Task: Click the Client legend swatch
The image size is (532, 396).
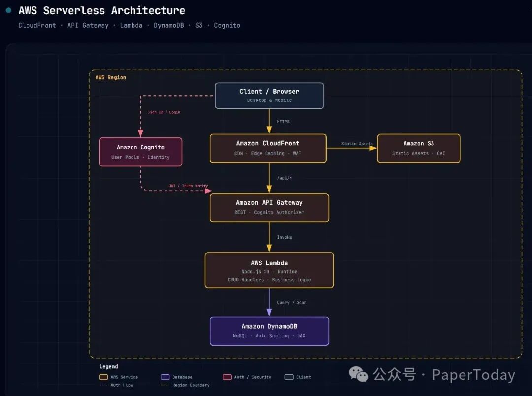Action: pos(289,377)
